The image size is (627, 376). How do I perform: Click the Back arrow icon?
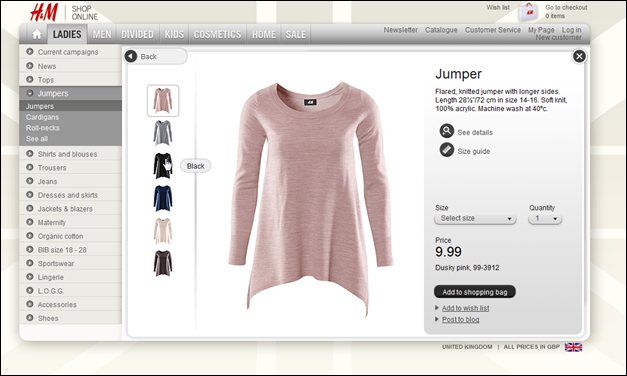pos(131,56)
